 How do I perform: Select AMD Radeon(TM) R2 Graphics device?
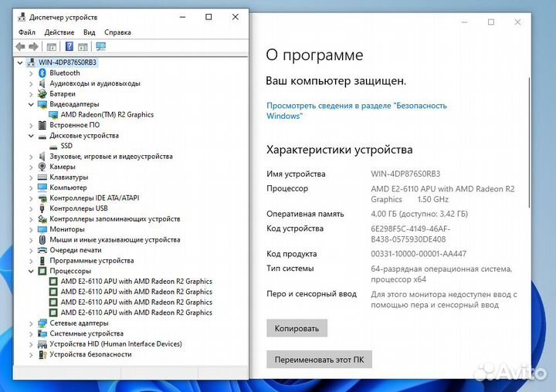coord(107,114)
